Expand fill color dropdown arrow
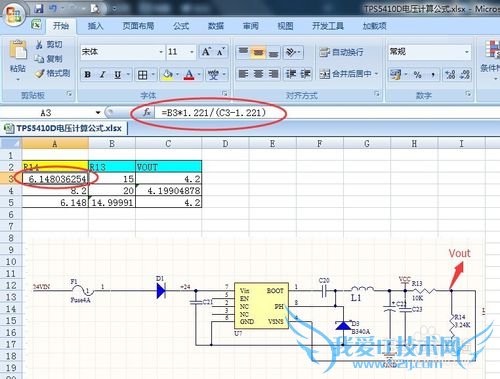500x379 pixels. point(177,74)
